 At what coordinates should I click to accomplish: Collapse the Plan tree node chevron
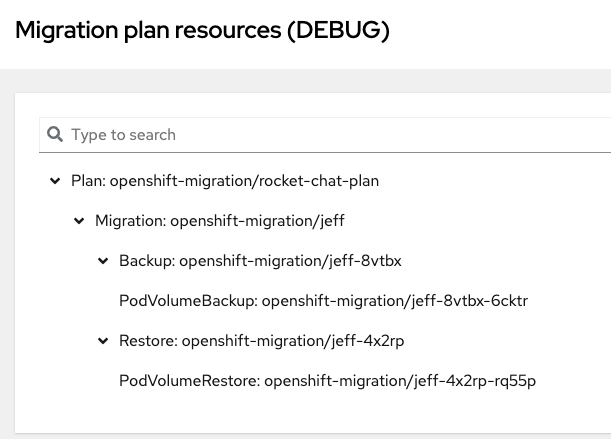coord(54,181)
